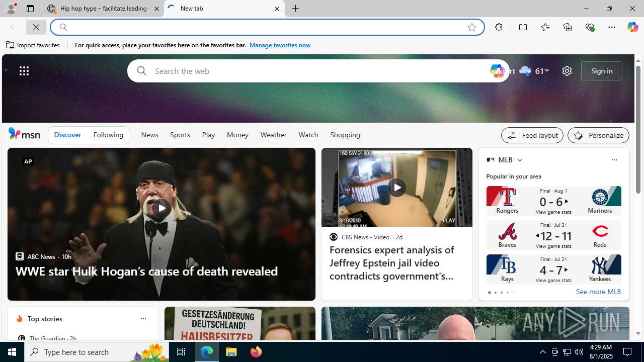Open the user profile icon
The height and width of the screenshot is (362, 644).
11,9
